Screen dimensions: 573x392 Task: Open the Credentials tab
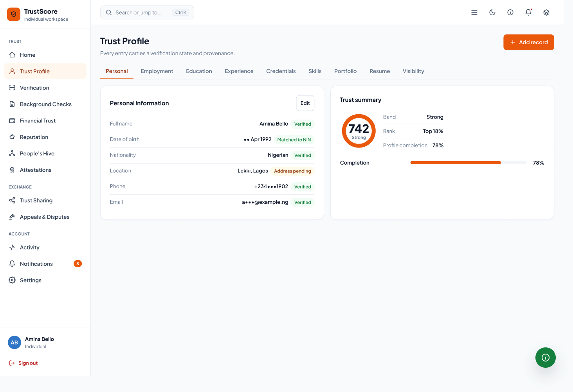[281, 71]
